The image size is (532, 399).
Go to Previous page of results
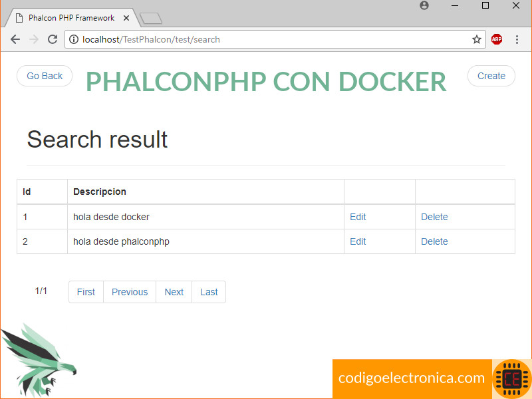pyautogui.click(x=130, y=292)
